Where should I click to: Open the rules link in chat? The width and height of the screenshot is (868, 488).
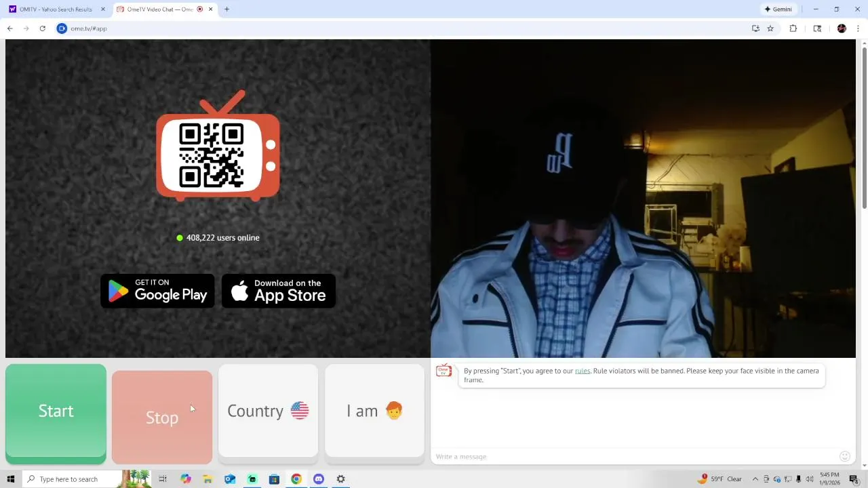(583, 371)
